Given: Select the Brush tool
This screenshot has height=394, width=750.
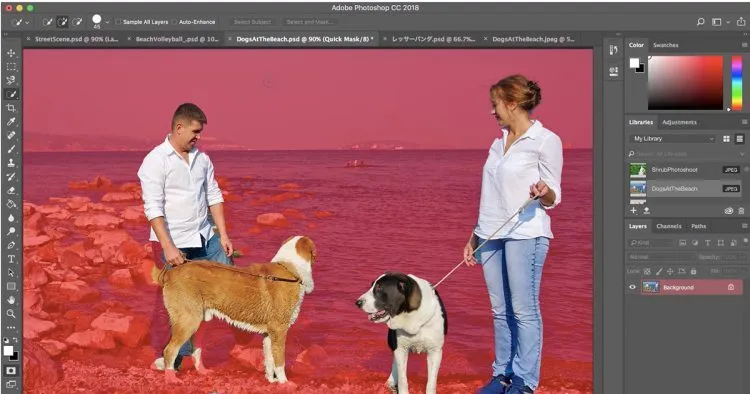Looking at the screenshot, I should coord(11,149).
